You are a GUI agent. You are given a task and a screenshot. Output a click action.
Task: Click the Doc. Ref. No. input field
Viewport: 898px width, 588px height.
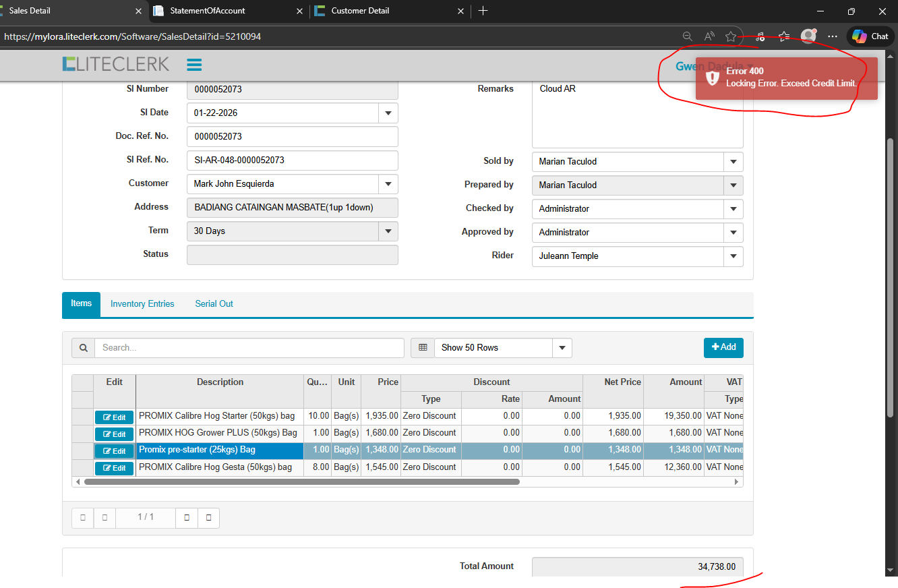pos(292,137)
